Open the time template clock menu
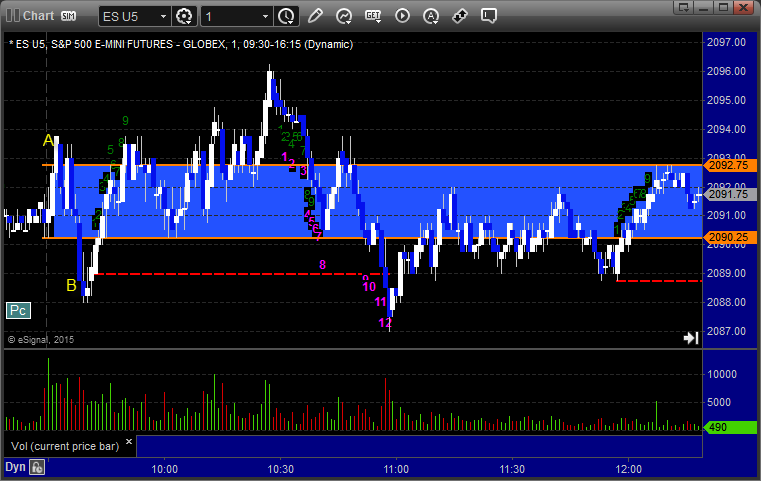This screenshot has height=481, width=761. (286, 17)
